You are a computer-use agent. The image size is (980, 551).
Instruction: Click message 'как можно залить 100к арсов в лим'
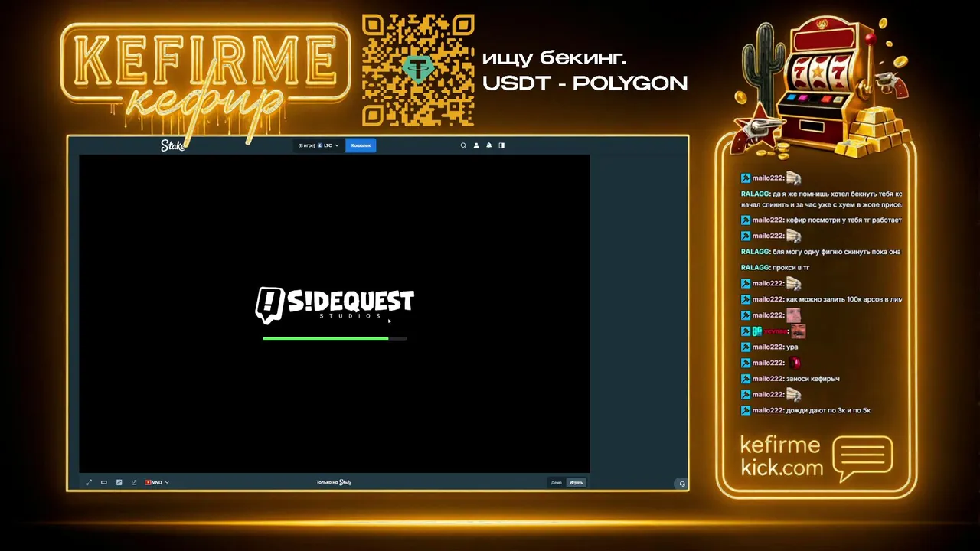(x=844, y=299)
